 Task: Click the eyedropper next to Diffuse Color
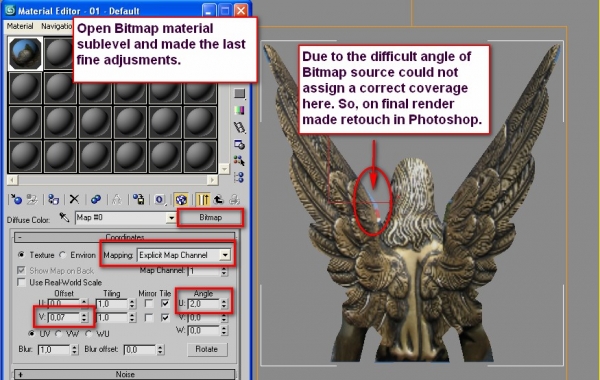coord(64,218)
